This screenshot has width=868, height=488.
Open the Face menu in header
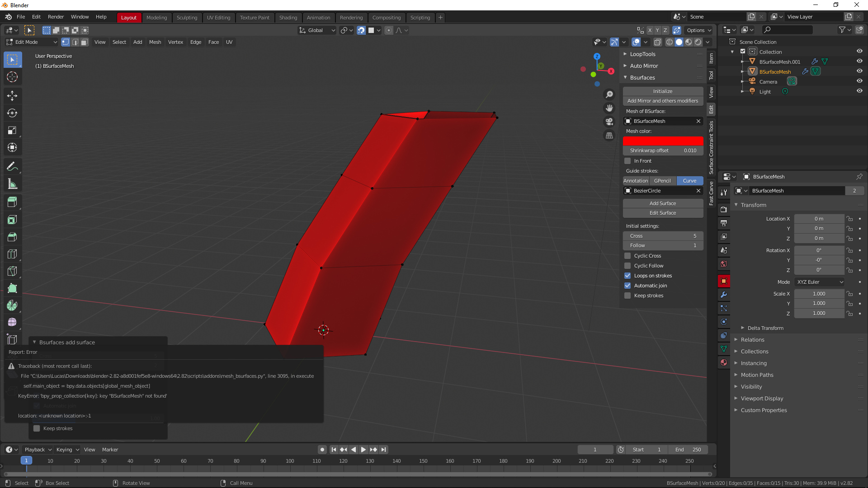pyautogui.click(x=213, y=42)
